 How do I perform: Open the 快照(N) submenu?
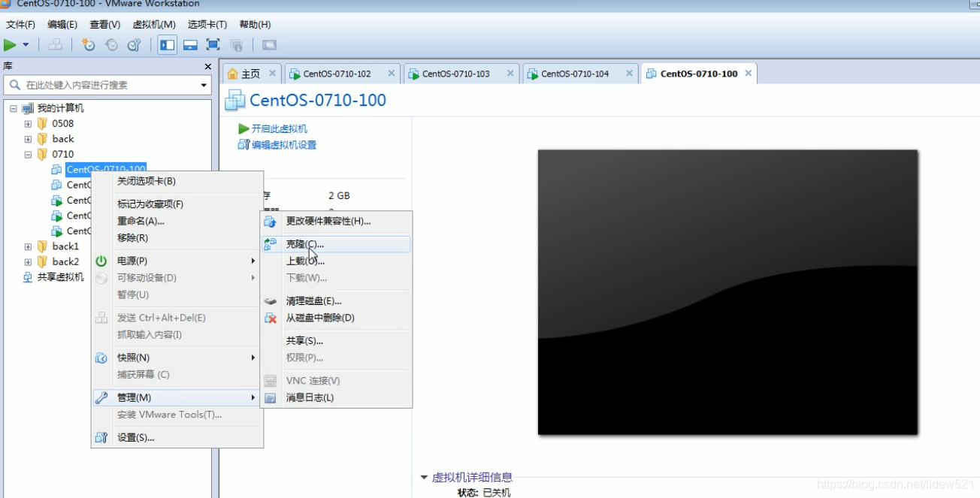(x=177, y=358)
